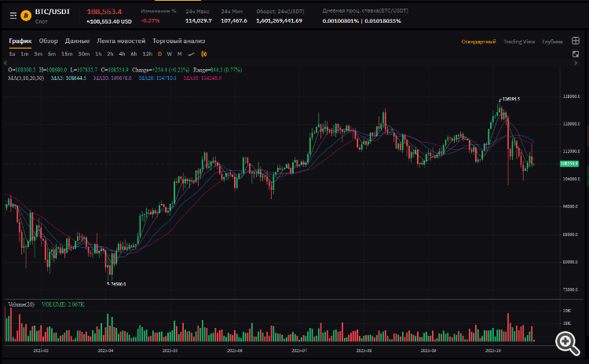Image resolution: width=589 pixels, height=364 pixels.
Task: Open the Обзор tab
Action: pos(48,41)
